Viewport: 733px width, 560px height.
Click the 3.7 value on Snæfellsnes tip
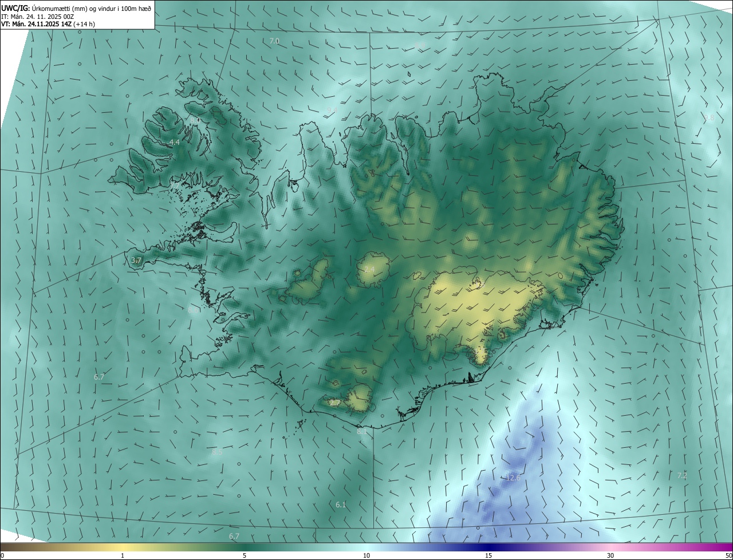(136, 260)
